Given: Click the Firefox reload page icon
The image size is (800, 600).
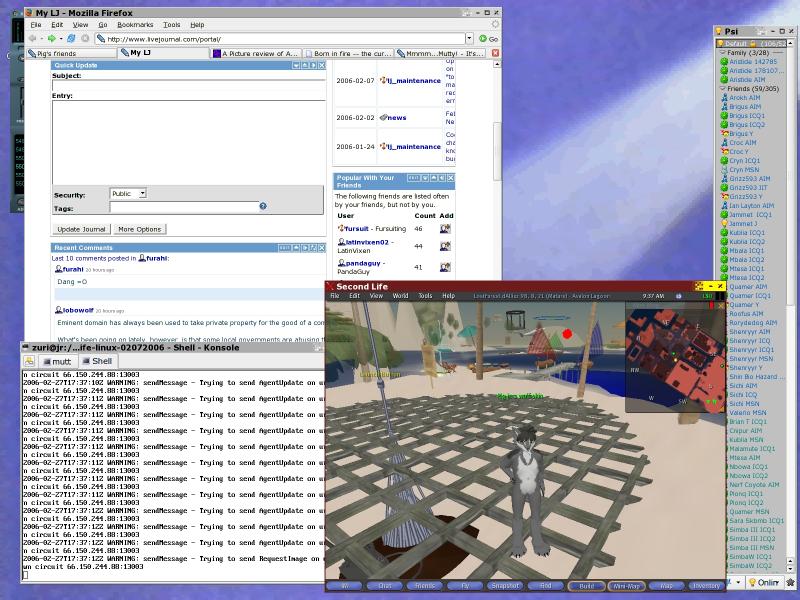Looking at the screenshot, I should click(68, 38).
